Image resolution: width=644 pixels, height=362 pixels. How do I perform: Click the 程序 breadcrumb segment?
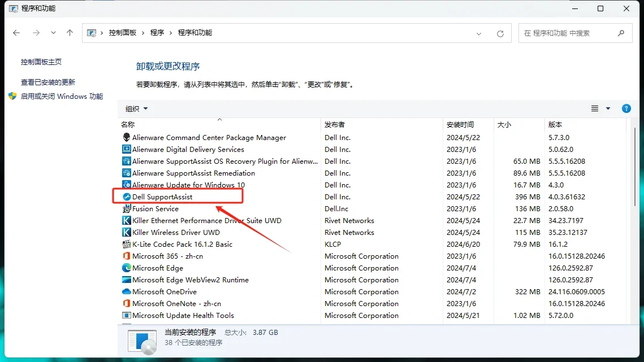[157, 33]
